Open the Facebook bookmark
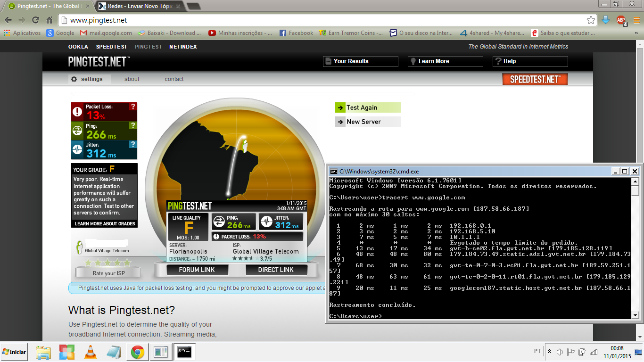 pyautogui.click(x=296, y=33)
